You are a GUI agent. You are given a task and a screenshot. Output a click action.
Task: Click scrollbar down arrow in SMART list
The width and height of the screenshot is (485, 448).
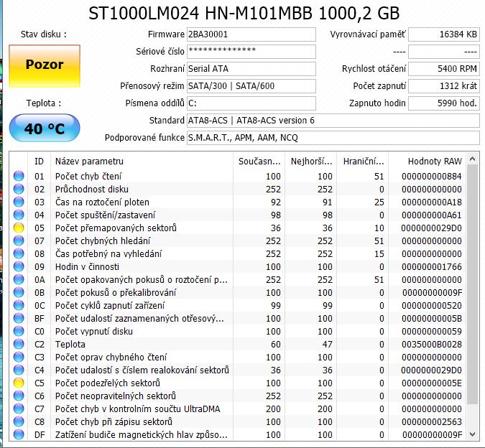[x=472, y=434]
